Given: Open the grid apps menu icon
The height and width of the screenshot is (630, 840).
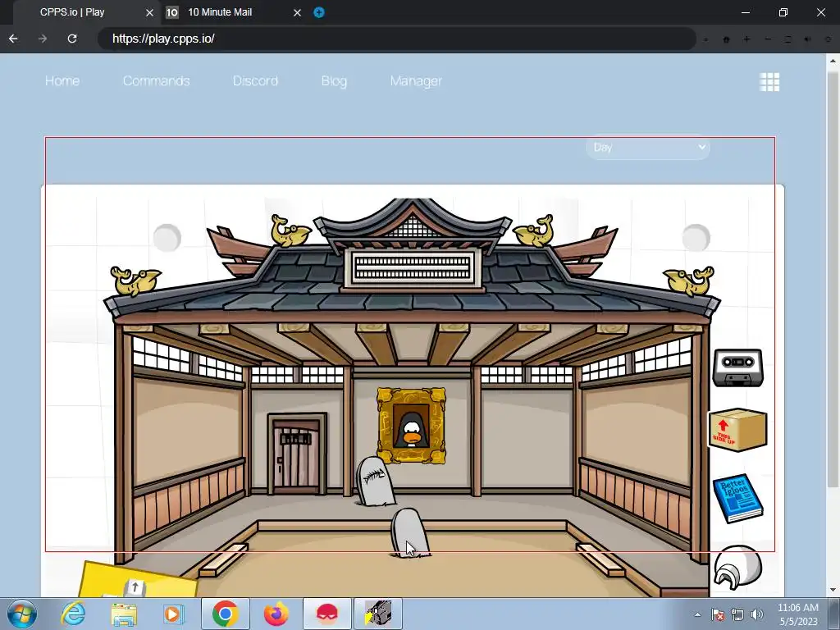Looking at the screenshot, I should pyautogui.click(x=769, y=82).
